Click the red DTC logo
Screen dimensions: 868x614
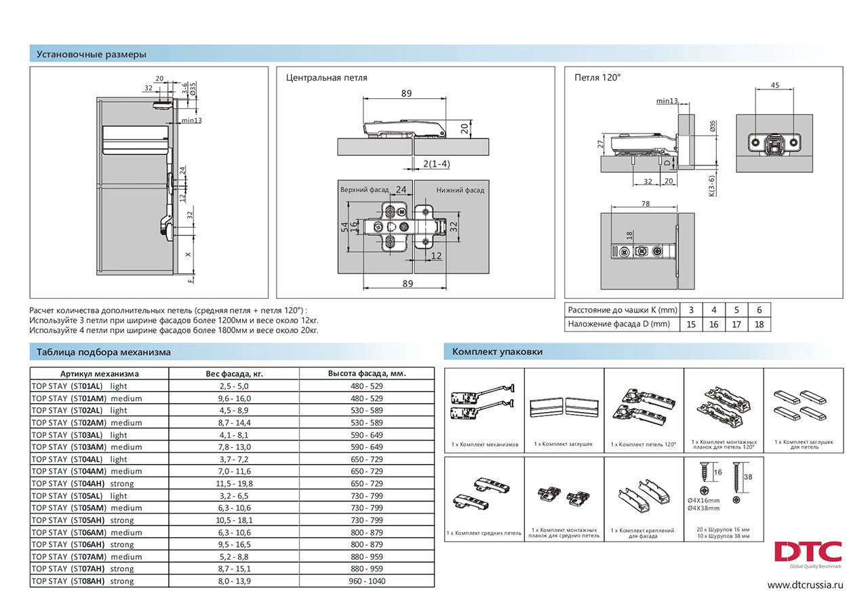pos(808,552)
